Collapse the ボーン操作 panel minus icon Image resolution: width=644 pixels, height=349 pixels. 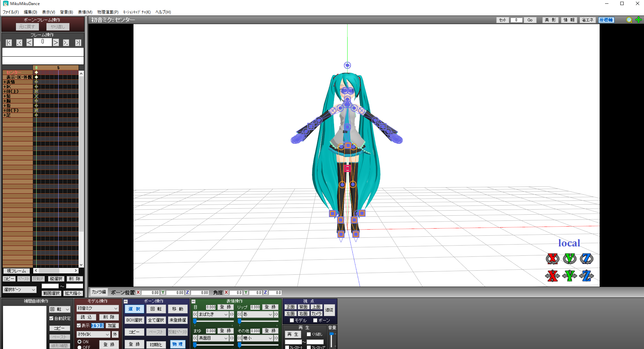point(126,302)
